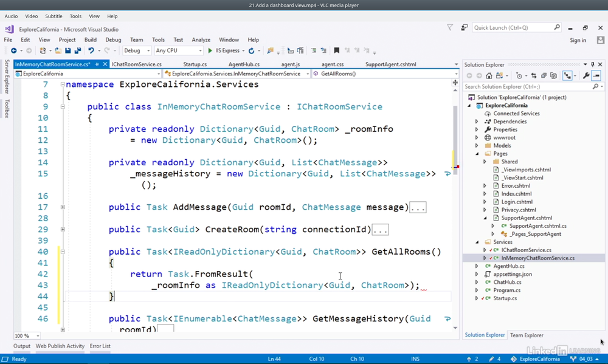This screenshot has height=364, width=608.
Task: Click the vertical editor scrollbar thumb
Action: [x=455, y=140]
